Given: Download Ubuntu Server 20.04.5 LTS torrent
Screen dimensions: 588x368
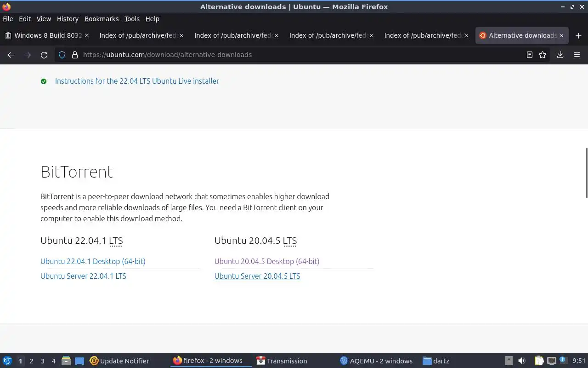Looking at the screenshot, I should pyautogui.click(x=257, y=276).
